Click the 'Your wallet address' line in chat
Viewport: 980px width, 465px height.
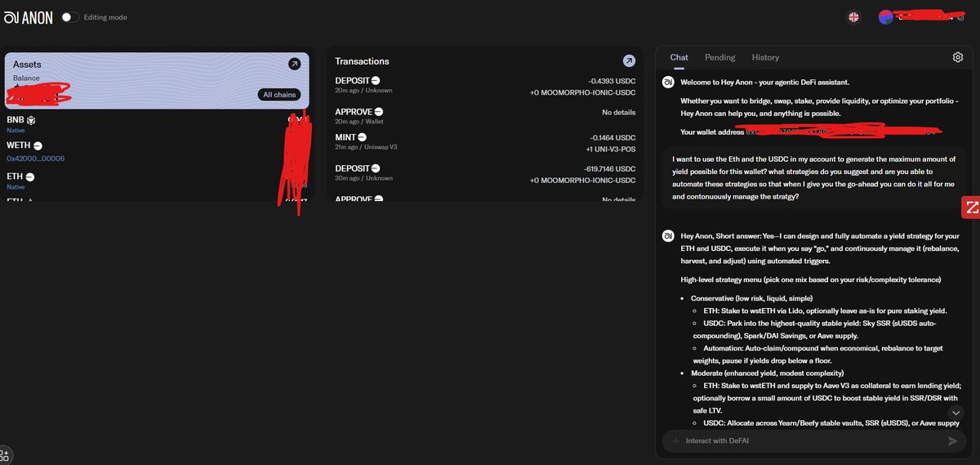(808, 132)
